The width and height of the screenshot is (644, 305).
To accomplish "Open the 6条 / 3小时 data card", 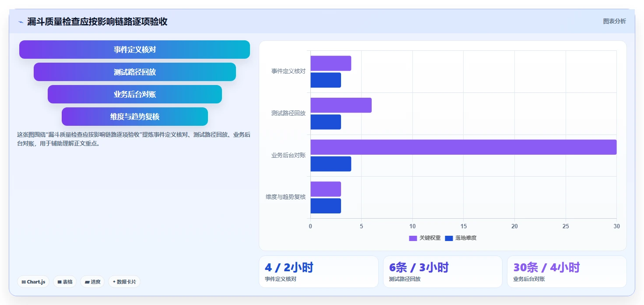I will pyautogui.click(x=443, y=272).
